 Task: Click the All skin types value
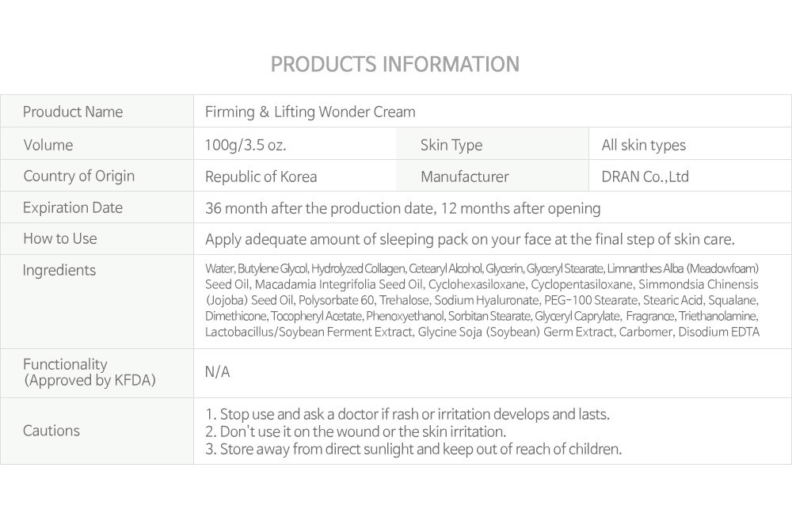(x=643, y=146)
